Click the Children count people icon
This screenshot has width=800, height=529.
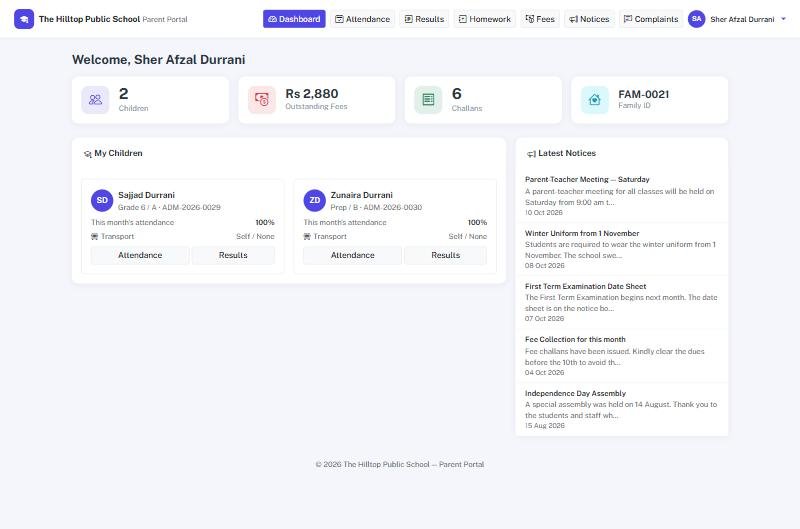(95, 99)
